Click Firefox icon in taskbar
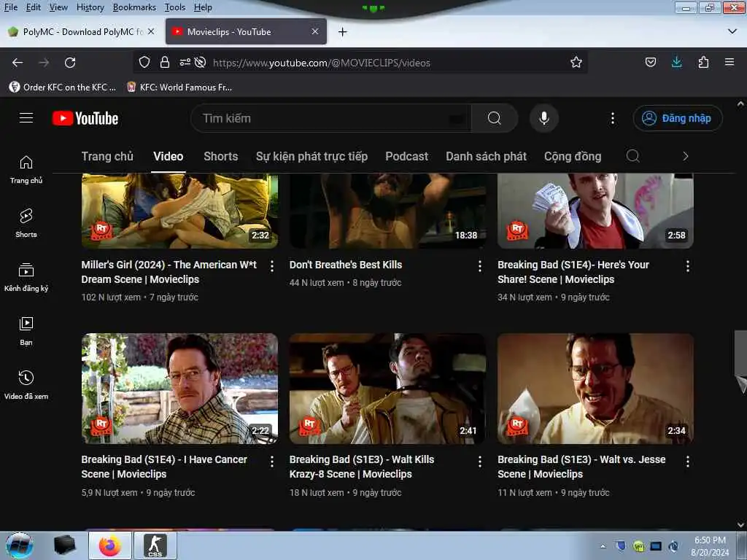747x560 pixels. (x=110, y=545)
